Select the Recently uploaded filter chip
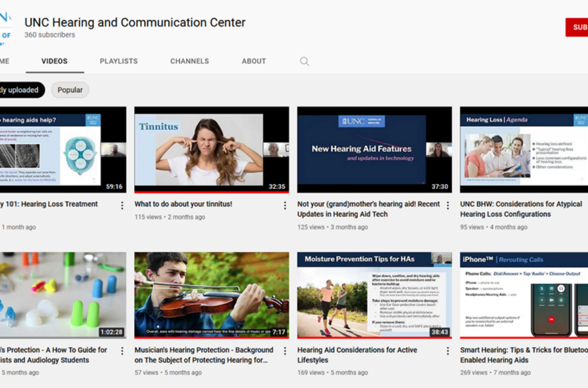The width and height of the screenshot is (588, 388). pos(20,90)
